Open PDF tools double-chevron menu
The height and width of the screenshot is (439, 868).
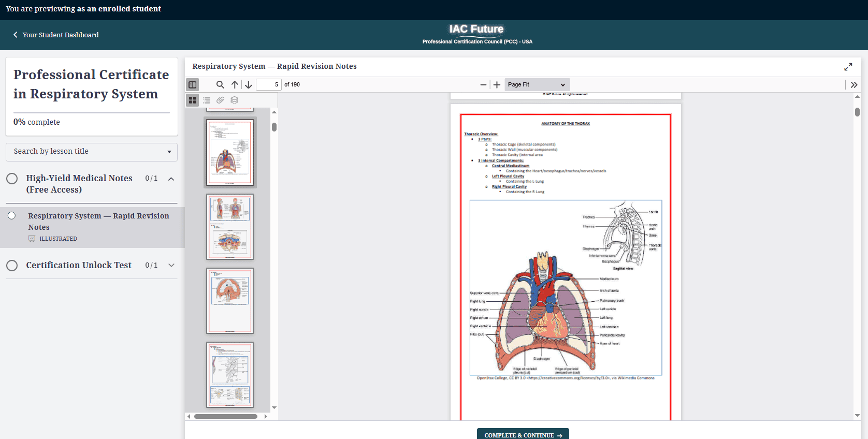tap(854, 84)
